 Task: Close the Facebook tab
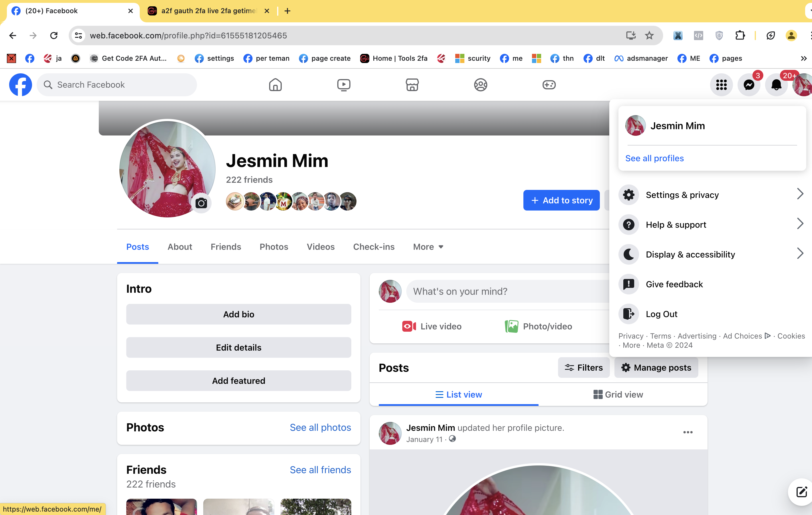pyautogui.click(x=131, y=11)
